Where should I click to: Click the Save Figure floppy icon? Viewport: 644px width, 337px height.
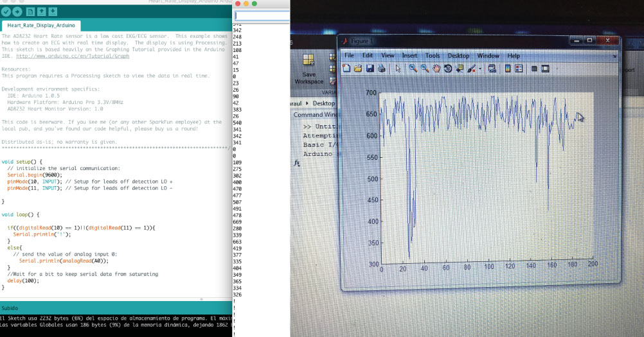click(370, 69)
